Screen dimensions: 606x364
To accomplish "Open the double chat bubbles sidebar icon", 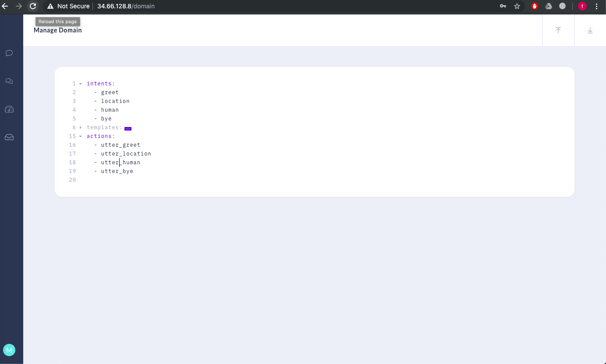I will click(9, 81).
